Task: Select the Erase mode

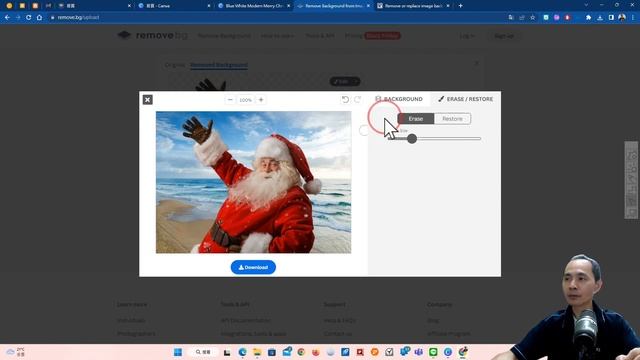Action: pyautogui.click(x=416, y=119)
